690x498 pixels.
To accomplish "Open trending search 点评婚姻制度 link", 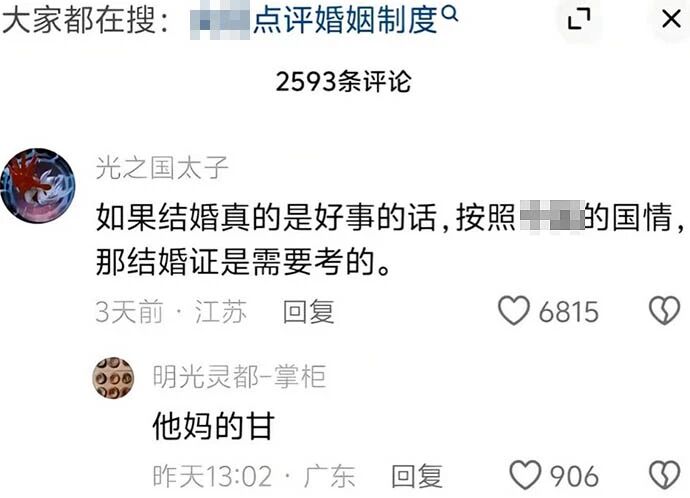I will tap(324, 20).
